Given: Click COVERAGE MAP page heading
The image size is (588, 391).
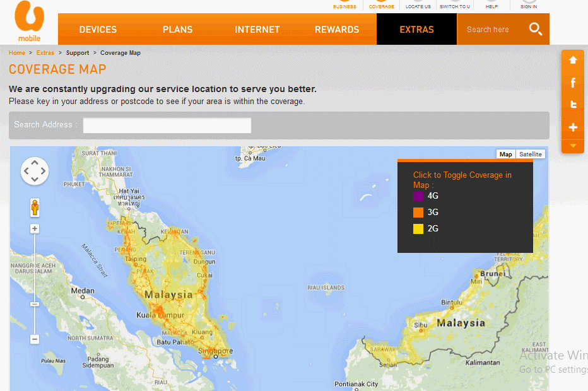Looking at the screenshot, I should (57, 69).
